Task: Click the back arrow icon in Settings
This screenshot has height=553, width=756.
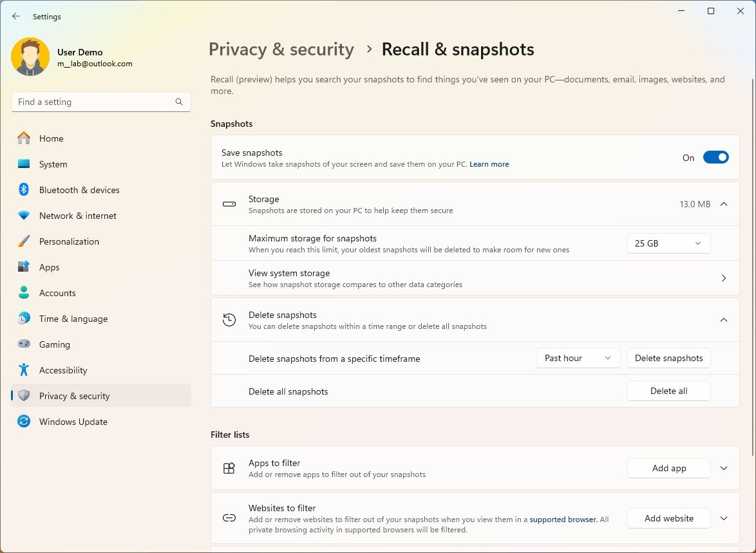Action: [x=16, y=16]
